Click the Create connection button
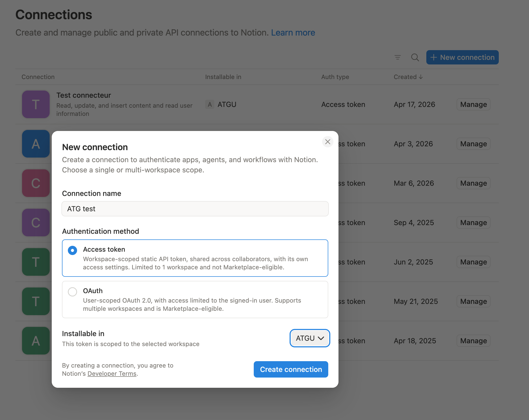 point(291,369)
